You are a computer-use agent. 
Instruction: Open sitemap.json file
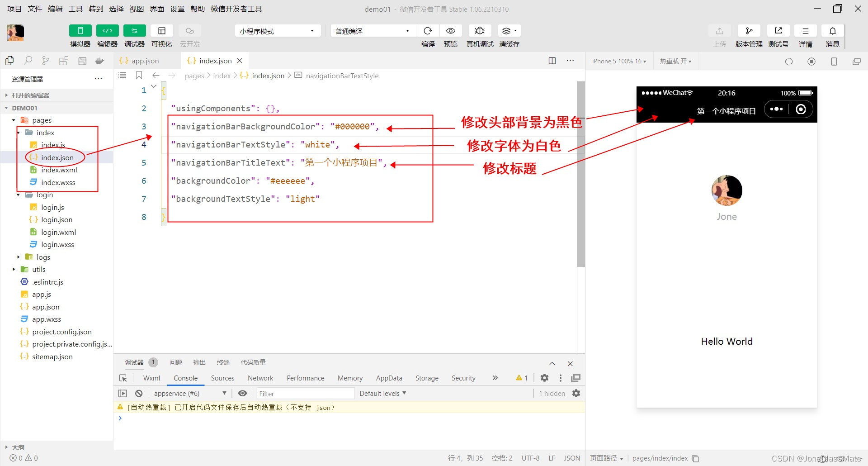pos(52,357)
